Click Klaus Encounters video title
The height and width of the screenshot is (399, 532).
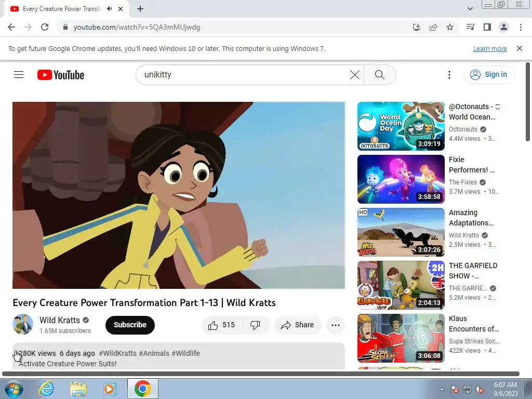pos(474,324)
